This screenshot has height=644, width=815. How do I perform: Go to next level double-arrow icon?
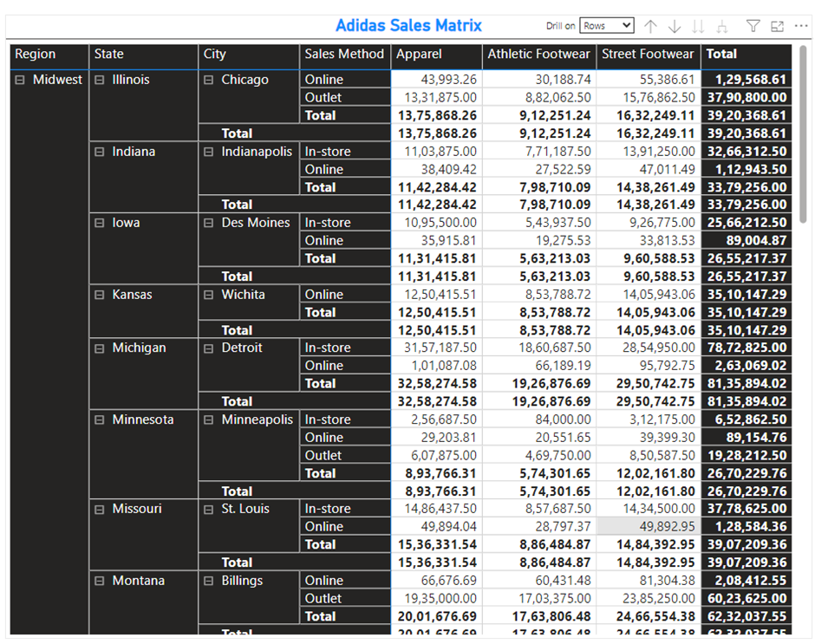[698, 26]
